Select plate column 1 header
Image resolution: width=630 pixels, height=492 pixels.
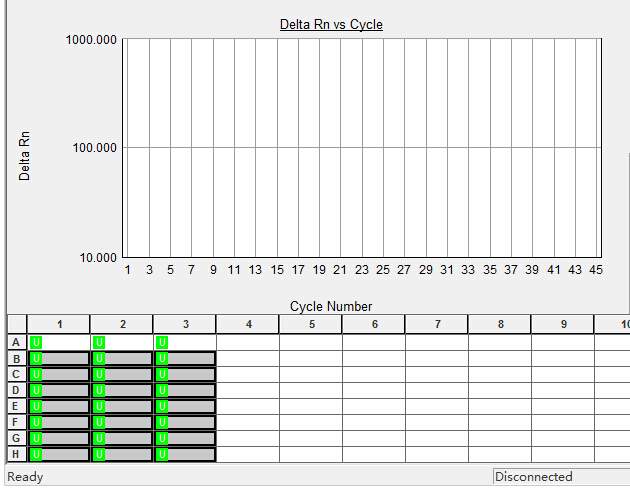[59, 324]
